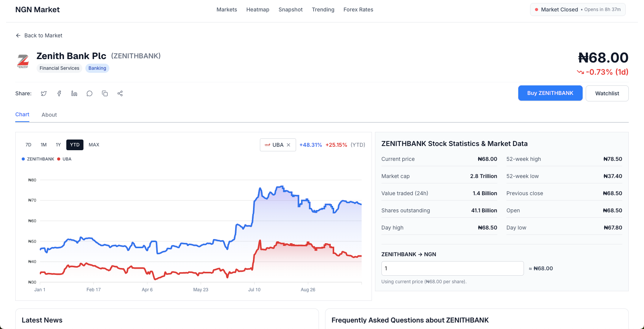The width and height of the screenshot is (644, 329).
Task: Click the Zenith Bank logo
Action: [x=23, y=61]
